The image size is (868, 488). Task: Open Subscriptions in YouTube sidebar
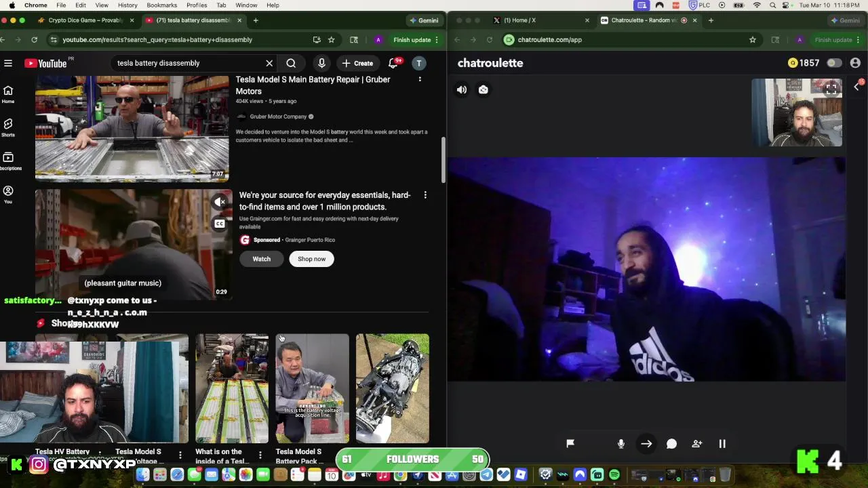coord(8,161)
